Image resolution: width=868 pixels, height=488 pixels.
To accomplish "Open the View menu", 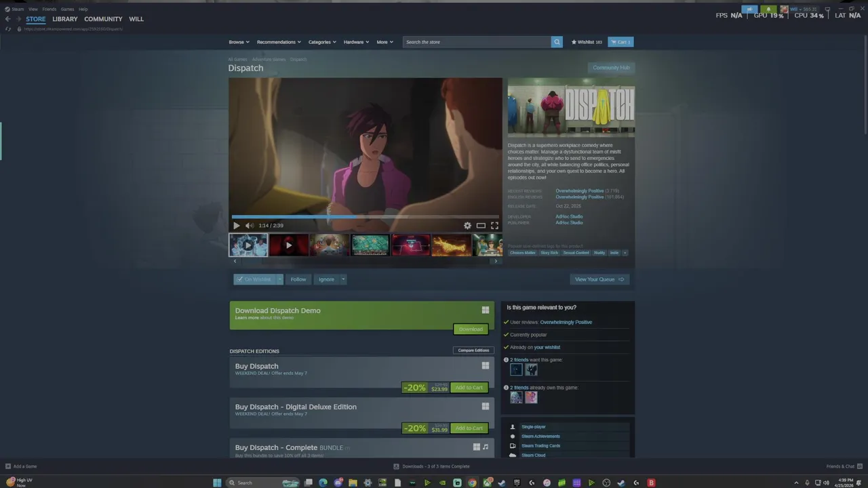I will [x=33, y=9].
